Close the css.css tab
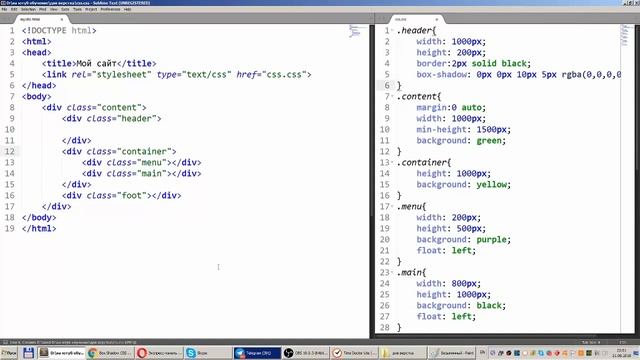The width and height of the screenshot is (640, 360). (x=436, y=19)
